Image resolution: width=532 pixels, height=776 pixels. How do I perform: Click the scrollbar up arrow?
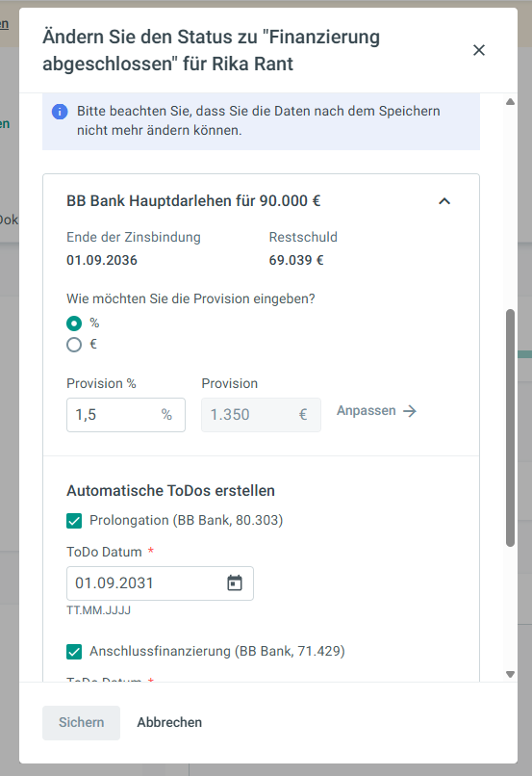click(510, 102)
